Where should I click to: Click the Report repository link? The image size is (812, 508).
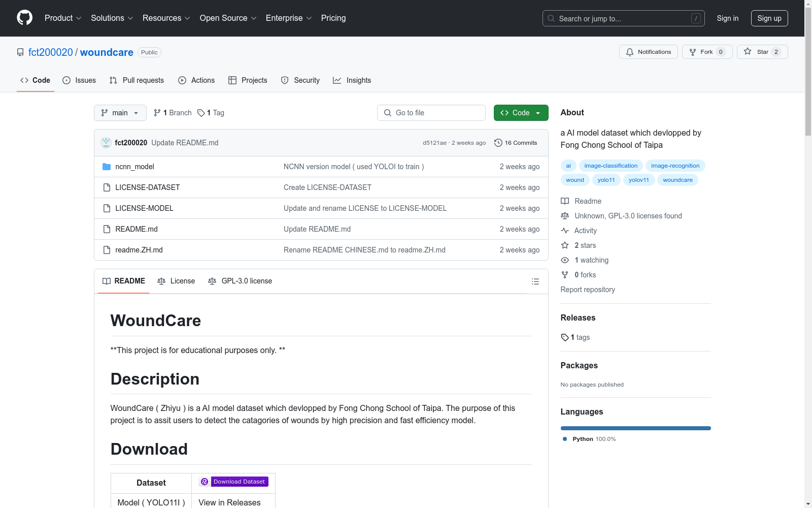click(x=588, y=290)
